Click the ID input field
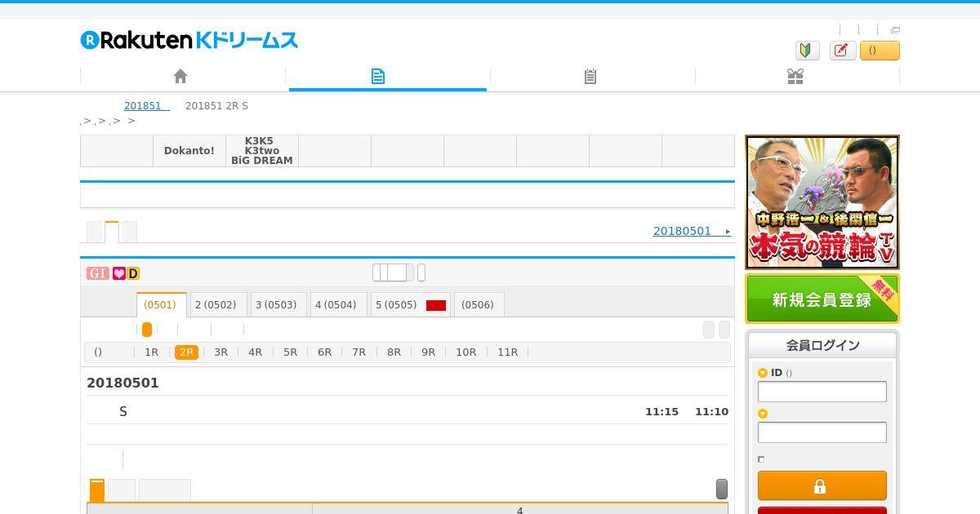 click(822, 392)
